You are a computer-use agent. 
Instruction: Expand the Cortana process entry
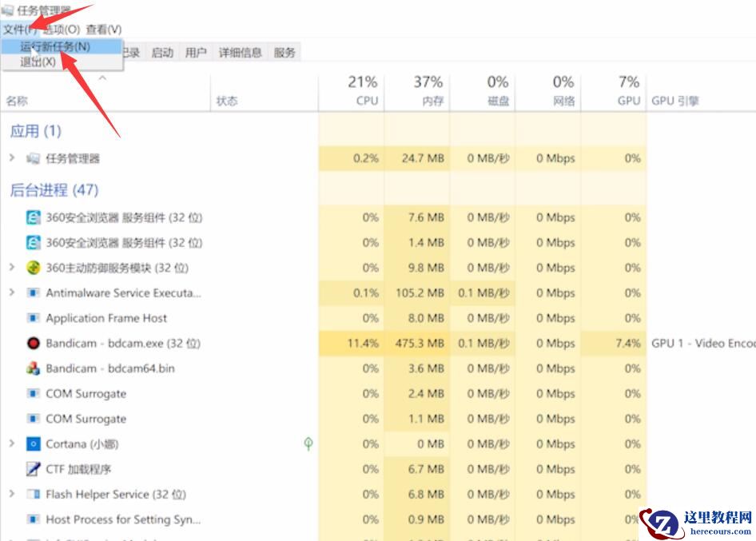click(x=11, y=444)
